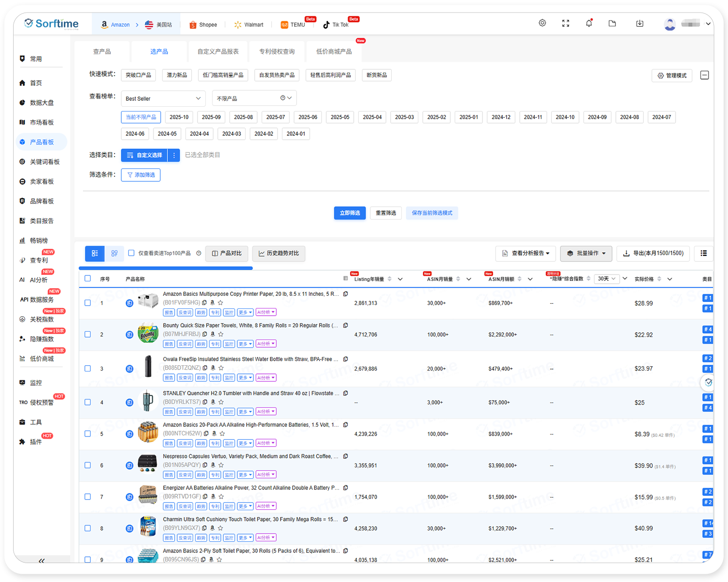Open 关键词看板 in sidebar
Screen dimensions: 728x582
point(45,162)
